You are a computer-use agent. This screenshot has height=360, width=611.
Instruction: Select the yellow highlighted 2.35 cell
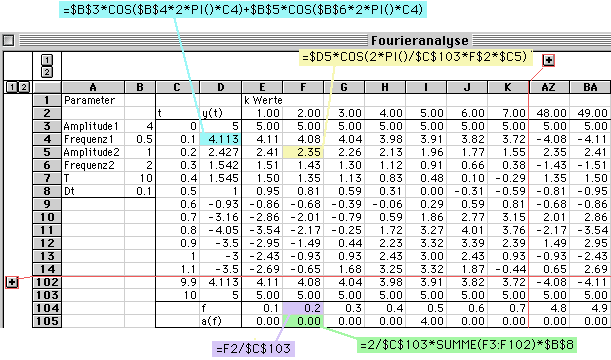pyautogui.click(x=303, y=152)
